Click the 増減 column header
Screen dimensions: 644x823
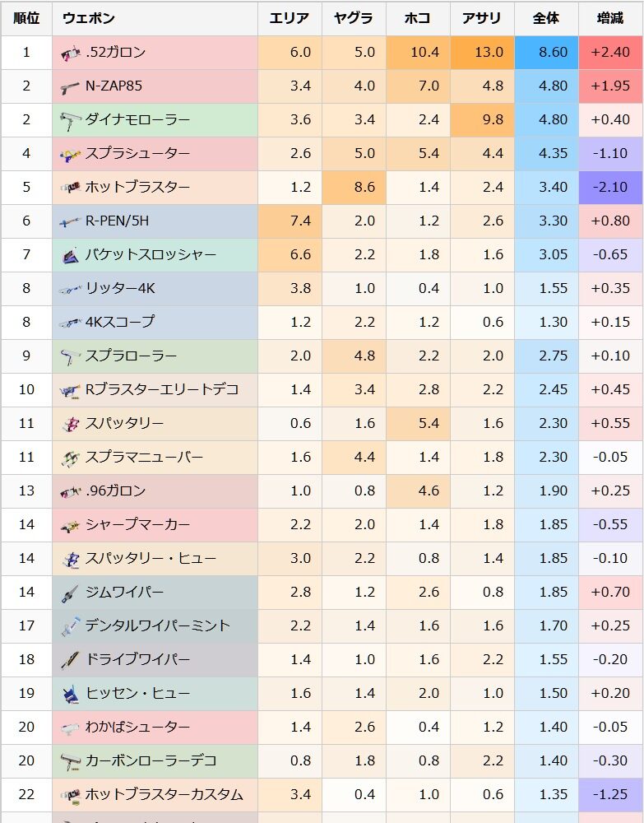point(610,18)
